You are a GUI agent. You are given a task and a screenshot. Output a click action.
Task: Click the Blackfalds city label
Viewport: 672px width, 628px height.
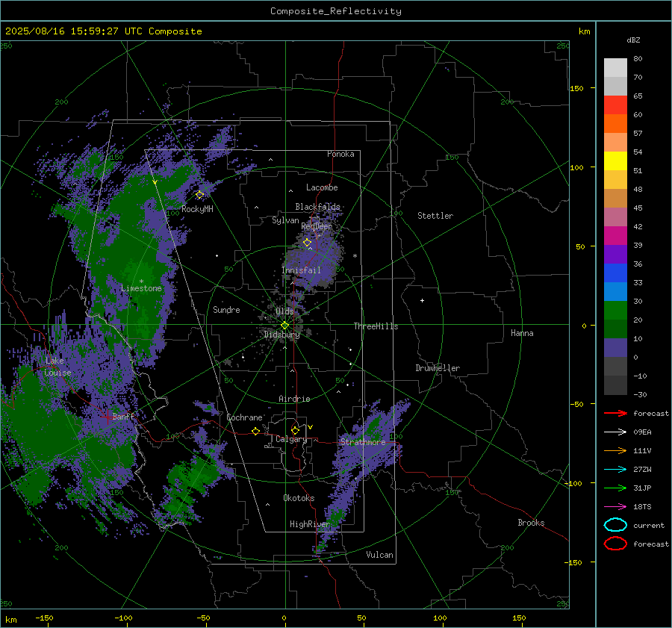click(x=317, y=207)
